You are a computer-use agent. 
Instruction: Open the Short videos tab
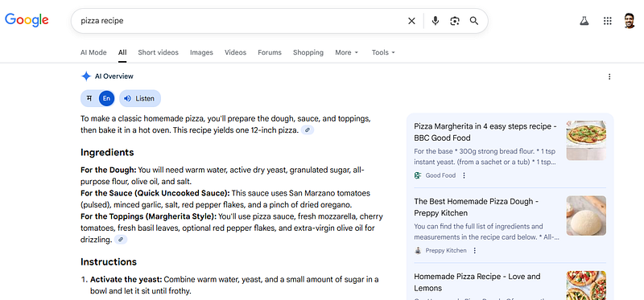pyautogui.click(x=158, y=52)
